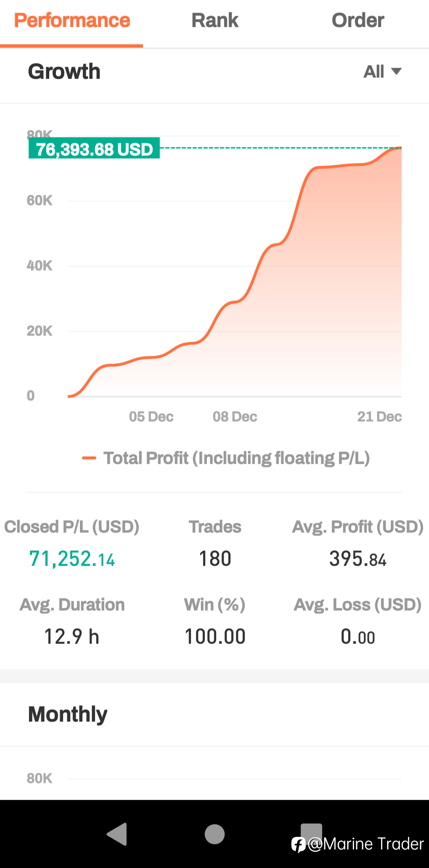
Task: Click the dropdown arrow beside All
Action: 396,72
